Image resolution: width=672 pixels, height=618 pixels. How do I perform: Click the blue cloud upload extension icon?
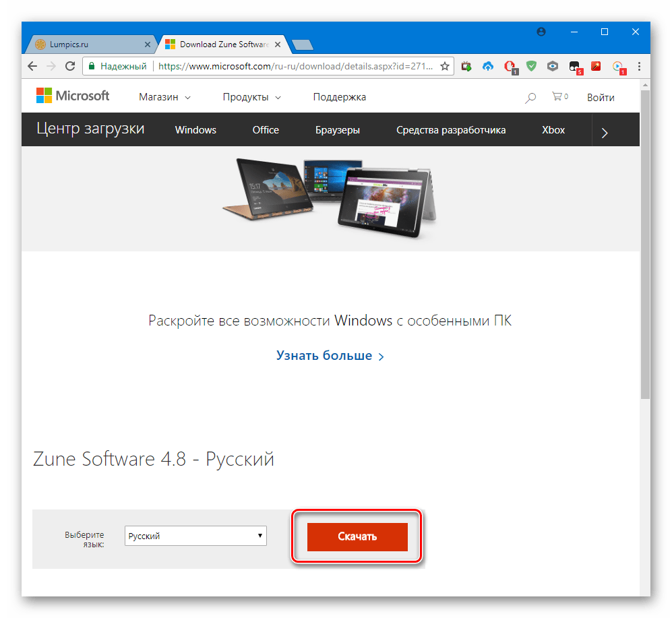tap(488, 66)
